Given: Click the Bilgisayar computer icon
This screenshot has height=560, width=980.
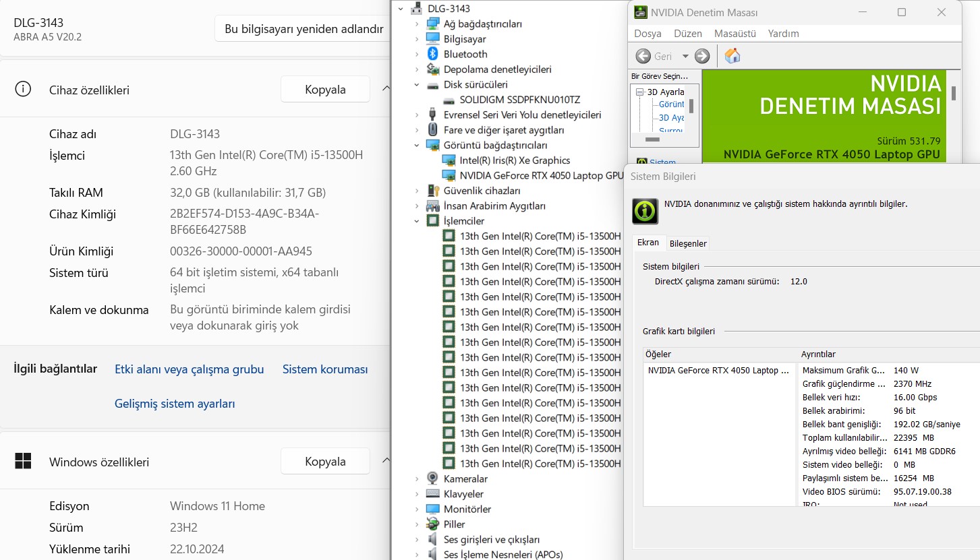Looking at the screenshot, I should (432, 39).
